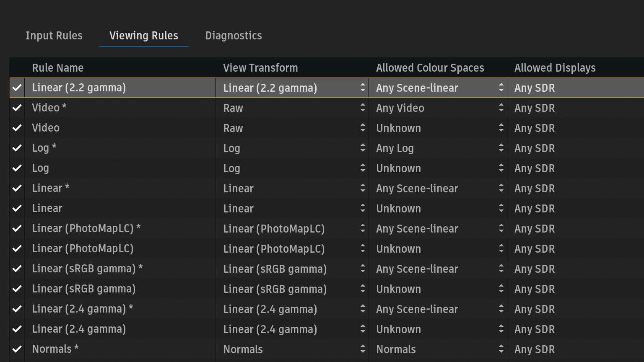Select the Linear (PhotoMapLC) rule name without asterisk
644x362 pixels.
click(x=83, y=249)
